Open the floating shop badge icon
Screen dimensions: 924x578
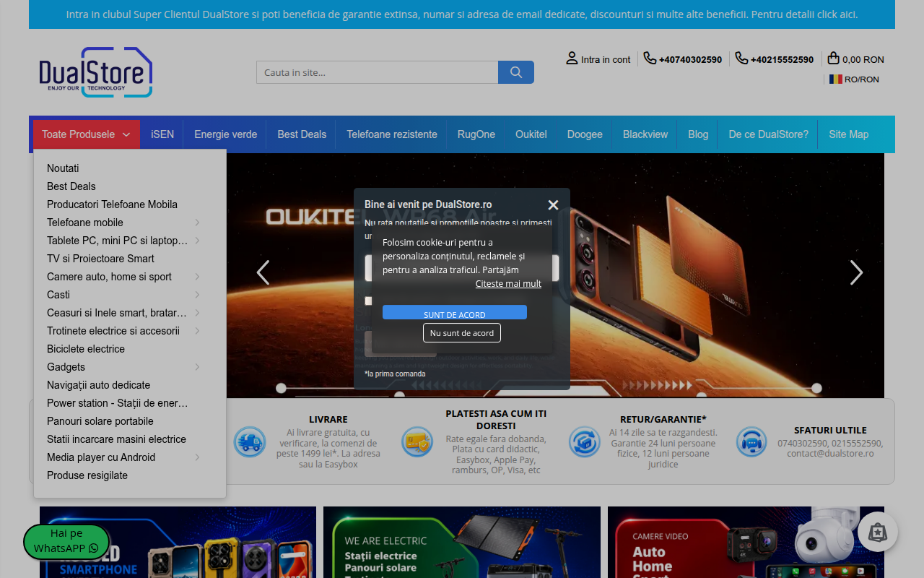[x=878, y=532]
